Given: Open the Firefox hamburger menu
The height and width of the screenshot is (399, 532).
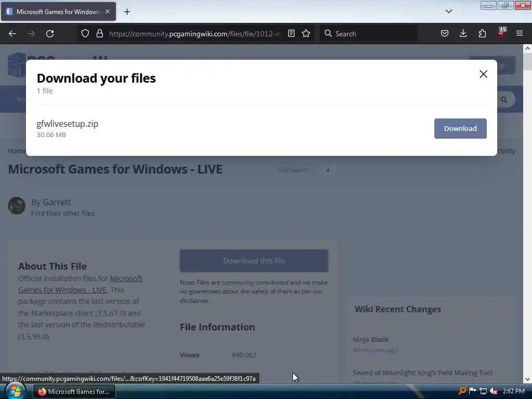Looking at the screenshot, I should (520, 33).
